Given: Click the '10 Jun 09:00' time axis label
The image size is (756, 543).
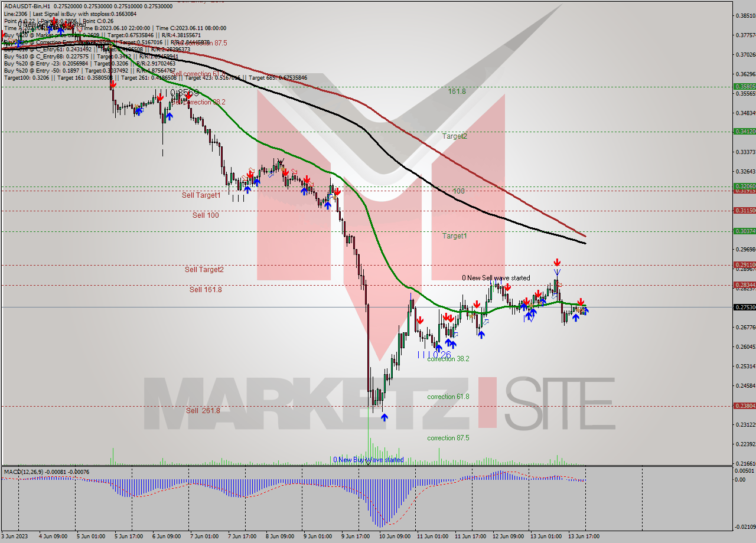Looking at the screenshot, I should 395,537.
